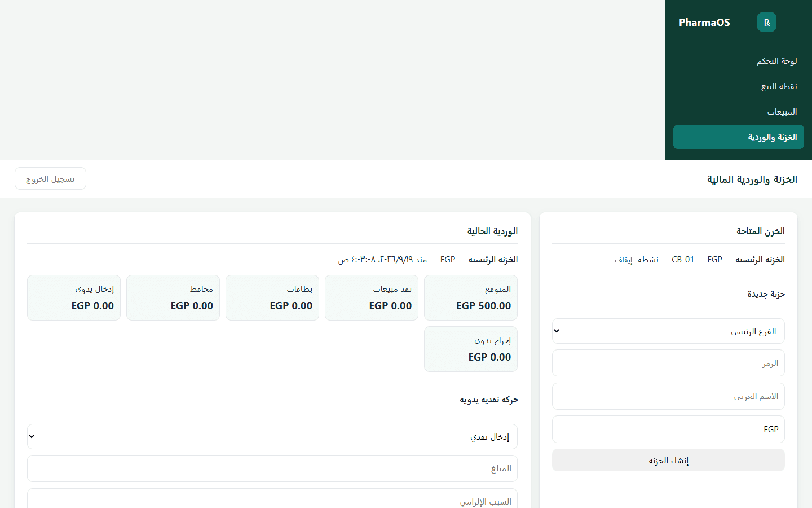The image size is (812, 508).
Task: Click the محافظ EGP 0.00 card
Action: [173, 298]
